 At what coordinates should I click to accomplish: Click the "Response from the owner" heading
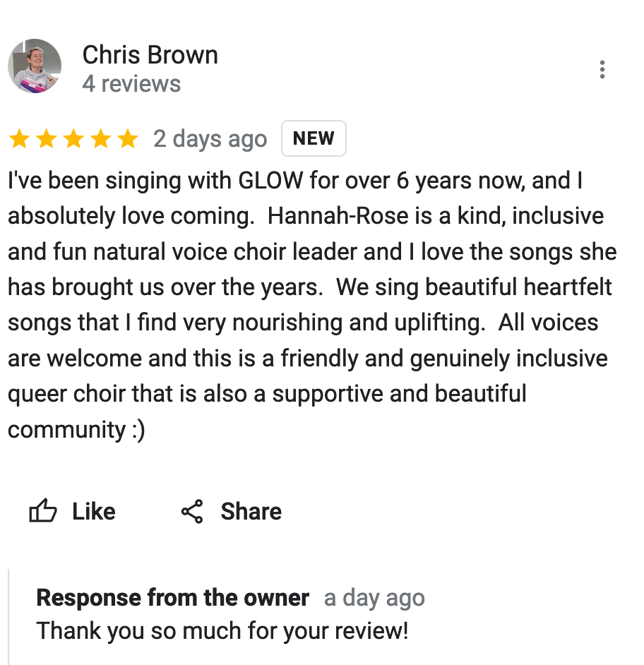pyautogui.click(x=173, y=598)
